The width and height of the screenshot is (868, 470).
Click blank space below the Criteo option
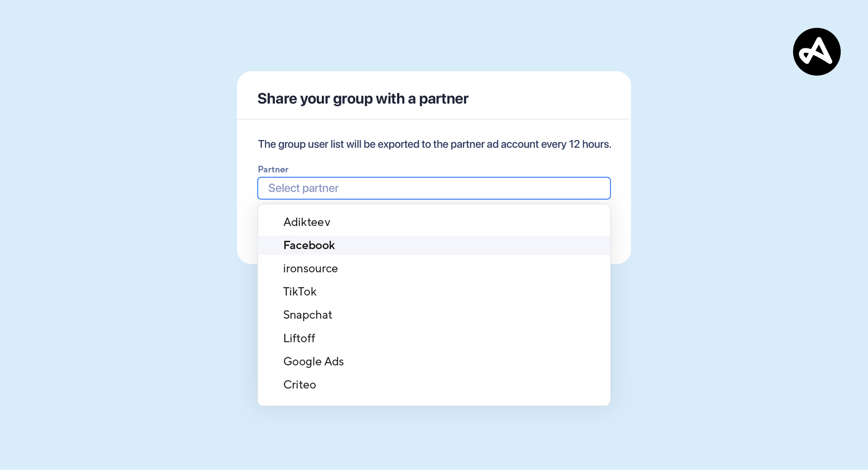[434, 399]
